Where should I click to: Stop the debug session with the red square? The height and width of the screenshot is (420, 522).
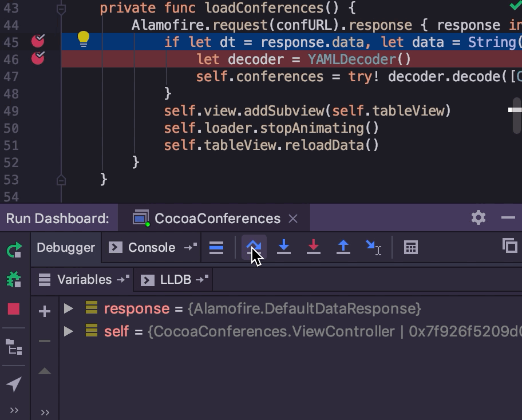click(14, 309)
